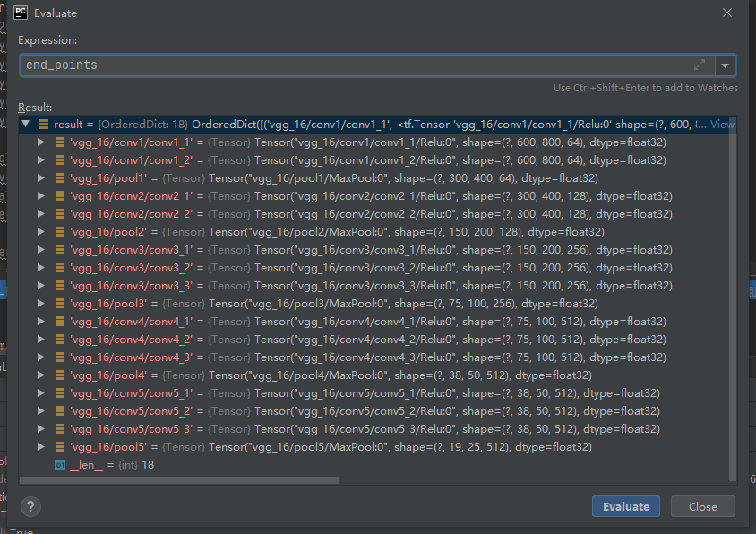Click the vertical scrollbar of the result tree
Screen dimensions: 756x534
pyautogui.click(x=733, y=299)
